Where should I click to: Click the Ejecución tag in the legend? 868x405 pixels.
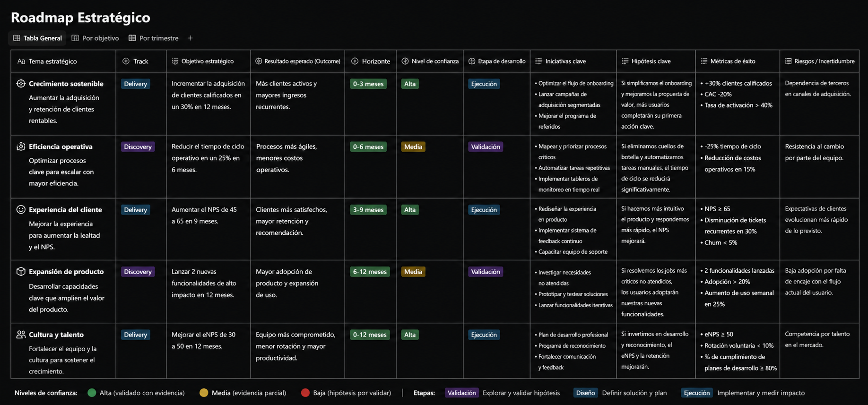coord(697,393)
